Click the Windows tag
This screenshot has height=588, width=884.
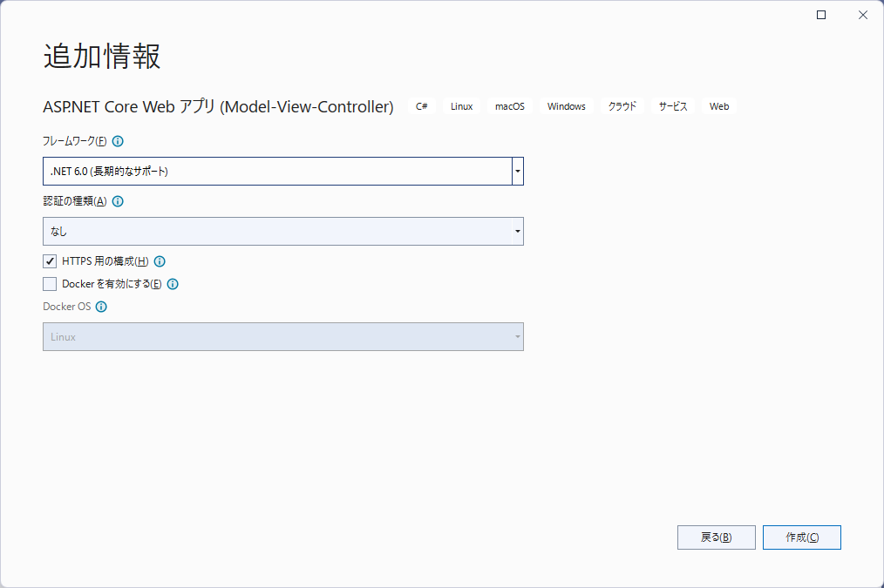click(566, 106)
